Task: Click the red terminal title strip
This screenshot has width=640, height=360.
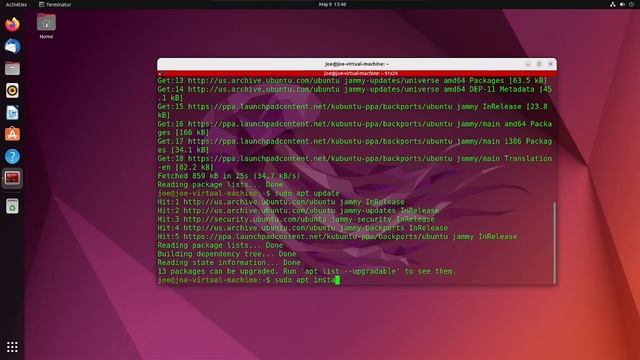Action: click(357, 73)
